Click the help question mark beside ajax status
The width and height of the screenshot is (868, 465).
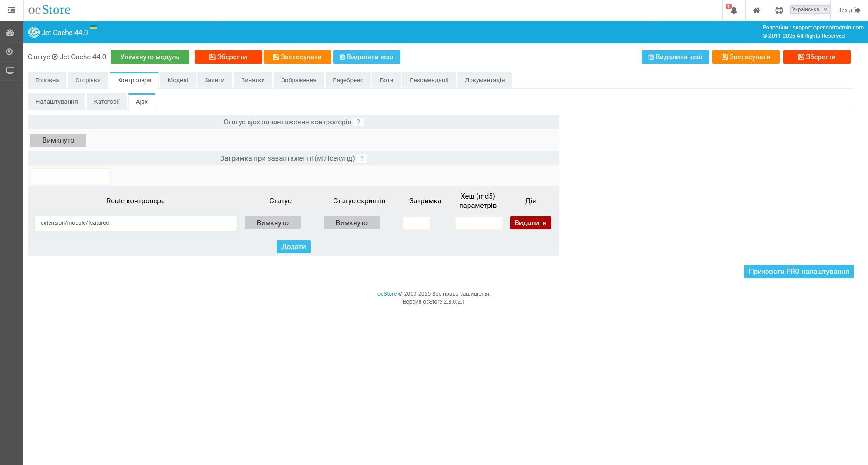[x=358, y=122]
